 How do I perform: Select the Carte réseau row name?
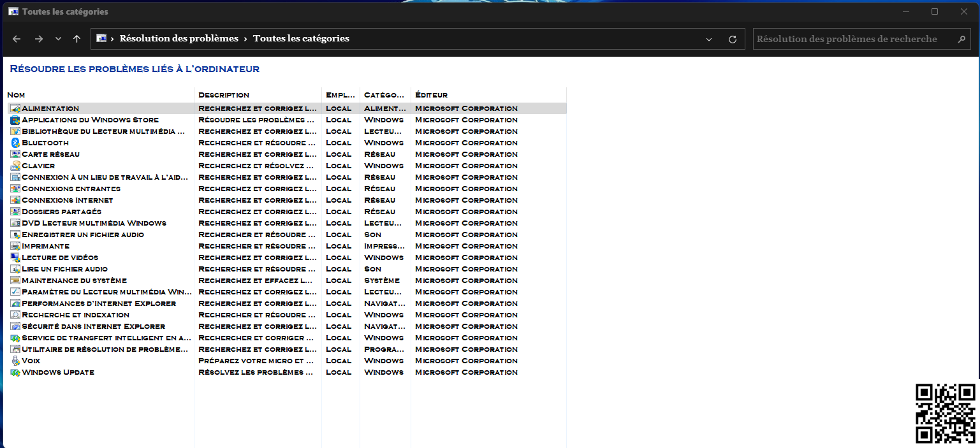[51, 154]
